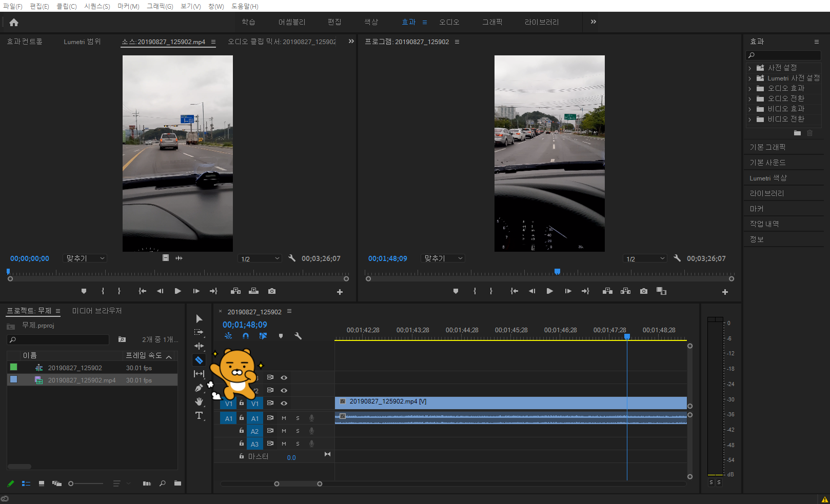The width and height of the screenshot is (830, 504).
Task: Click the Project panel icon size slider
Action: [x=71, y=483]
